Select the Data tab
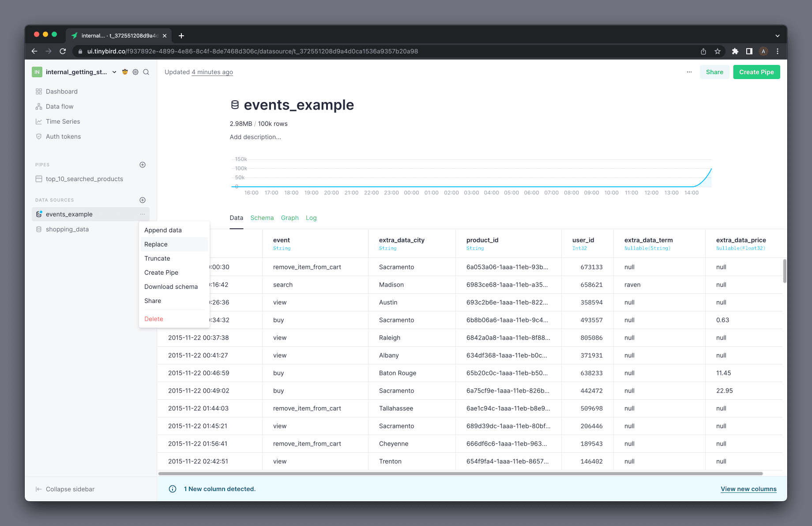The width and height of the screenshot is (812, 526). coord(236,218)
